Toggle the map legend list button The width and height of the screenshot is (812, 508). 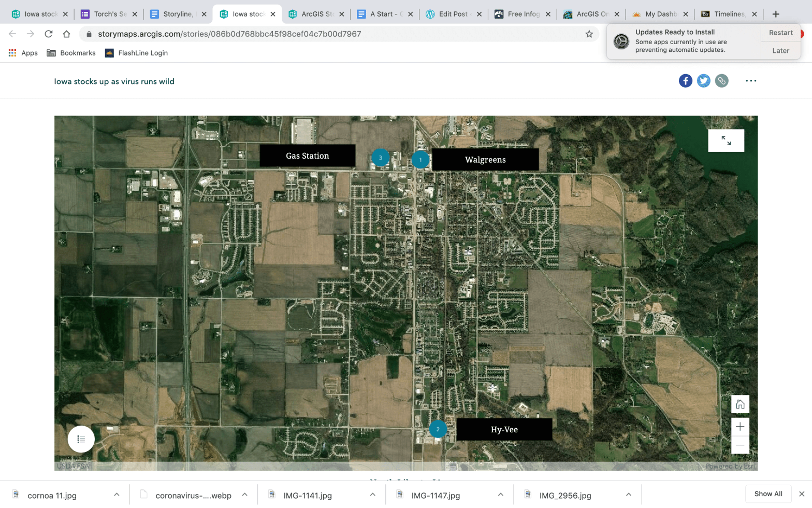81,439
